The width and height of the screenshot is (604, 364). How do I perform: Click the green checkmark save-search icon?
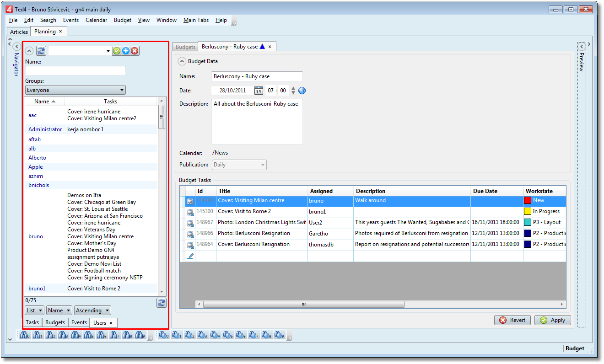(117, 51)
